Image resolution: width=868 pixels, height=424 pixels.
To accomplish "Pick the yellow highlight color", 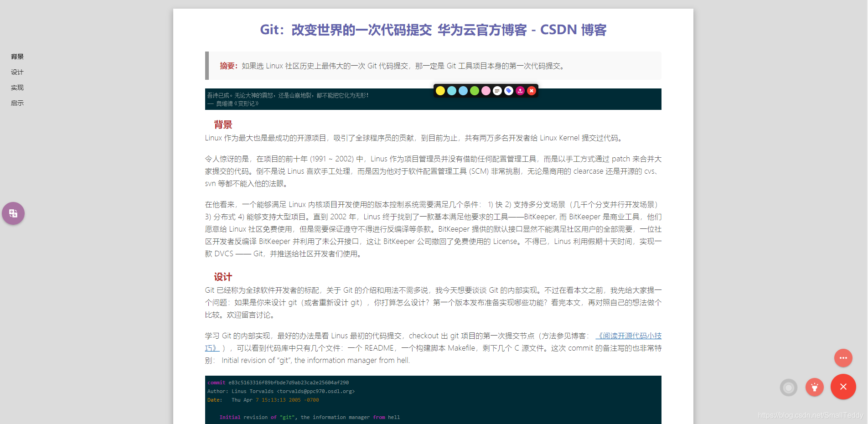I will pos(440,91).
